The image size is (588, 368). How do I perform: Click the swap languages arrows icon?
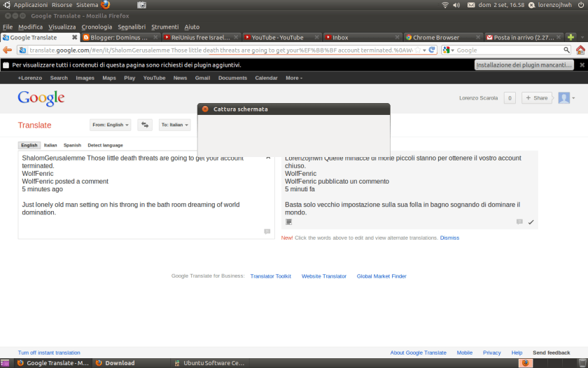coord(145,125)
